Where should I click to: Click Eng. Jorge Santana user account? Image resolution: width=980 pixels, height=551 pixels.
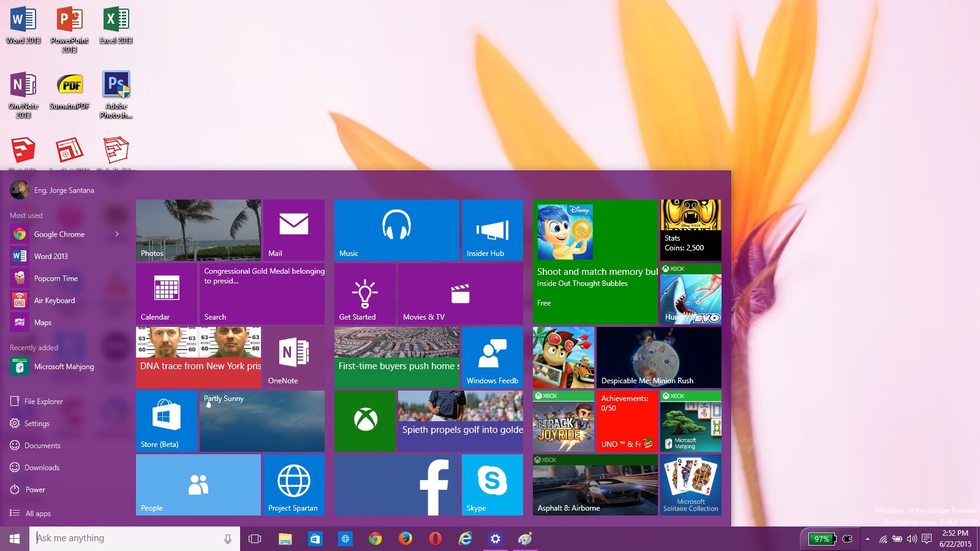[52, 190]
